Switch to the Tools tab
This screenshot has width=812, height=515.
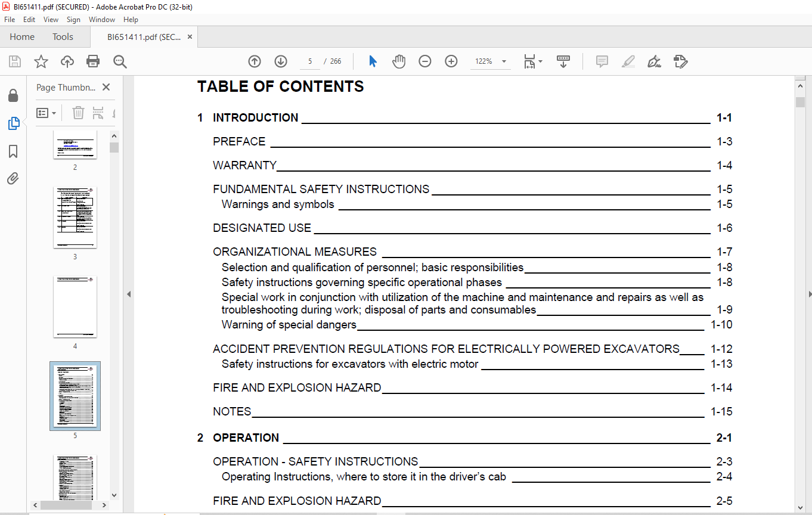(x=63, y=37)
